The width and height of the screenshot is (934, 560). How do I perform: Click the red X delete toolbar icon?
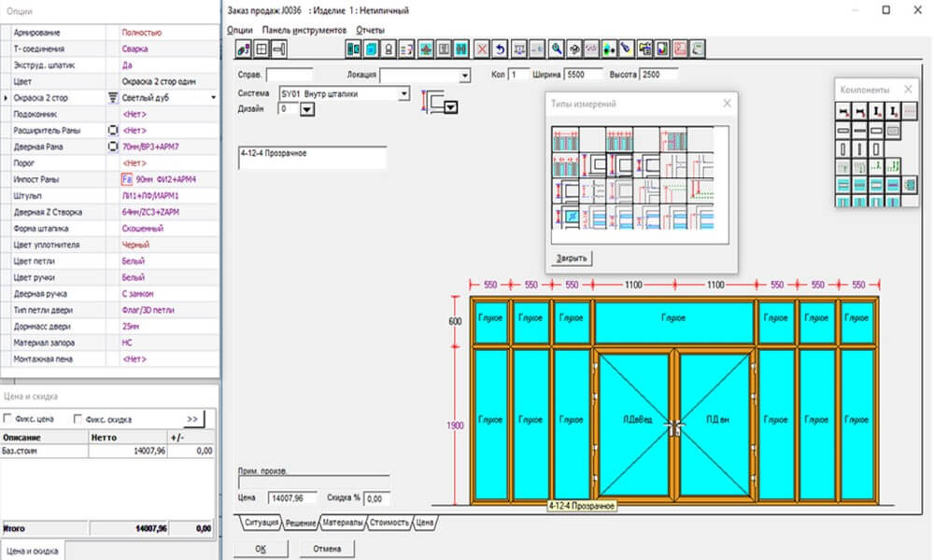pos(482,49)
